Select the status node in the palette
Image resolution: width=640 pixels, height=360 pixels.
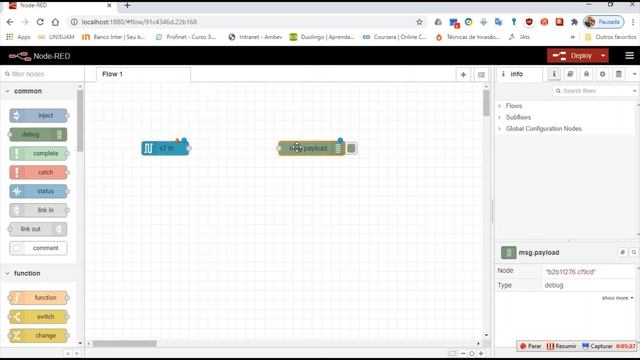click(x=38, y=191)
